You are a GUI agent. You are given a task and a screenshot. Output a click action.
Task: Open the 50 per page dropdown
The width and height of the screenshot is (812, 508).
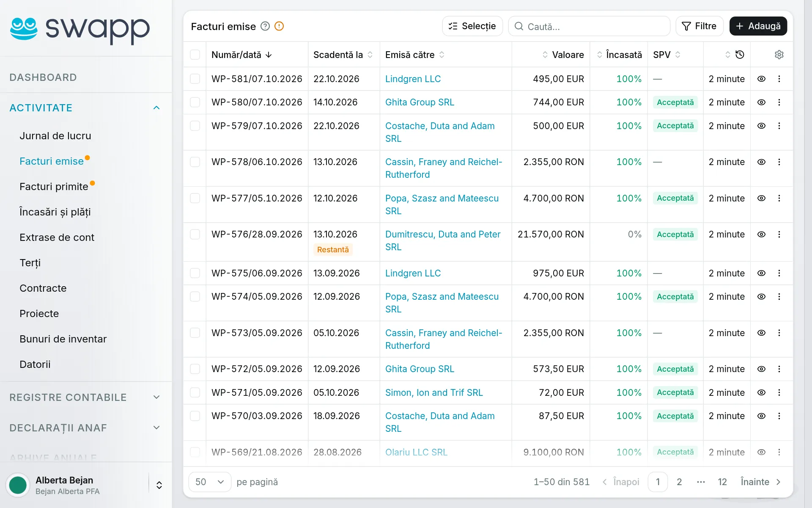click(x=210, y=482)
